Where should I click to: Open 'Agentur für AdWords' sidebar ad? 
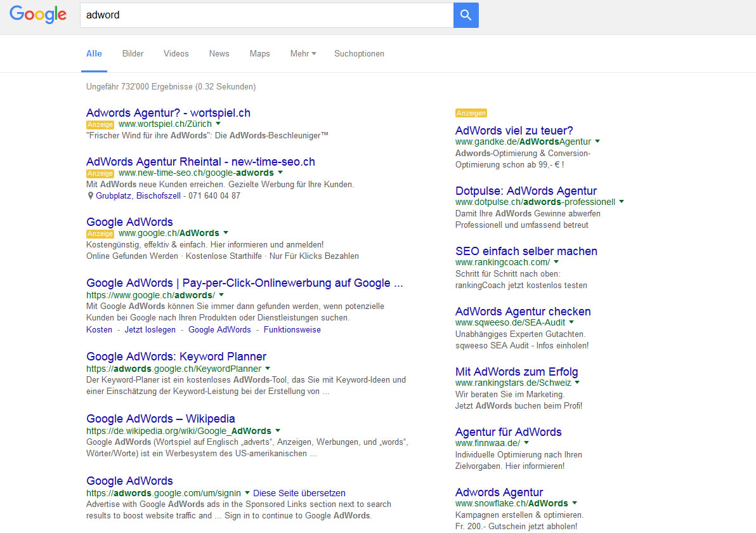508,432
